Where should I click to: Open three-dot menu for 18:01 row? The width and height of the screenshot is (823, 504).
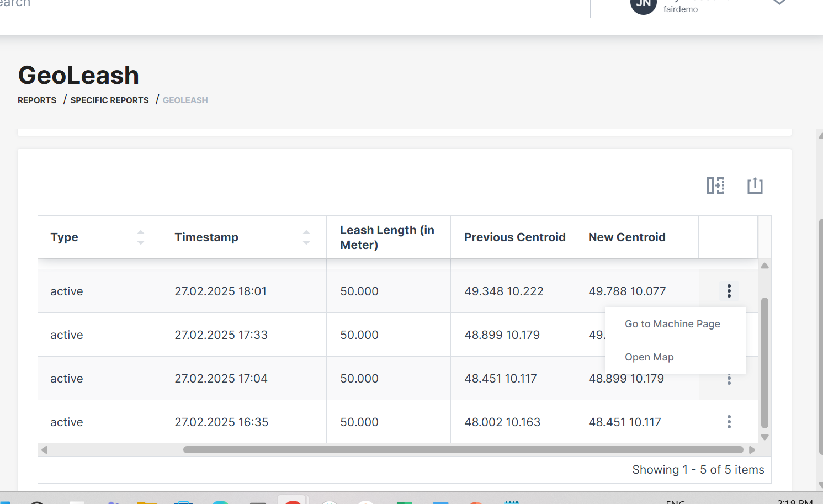tap(729, 291)
